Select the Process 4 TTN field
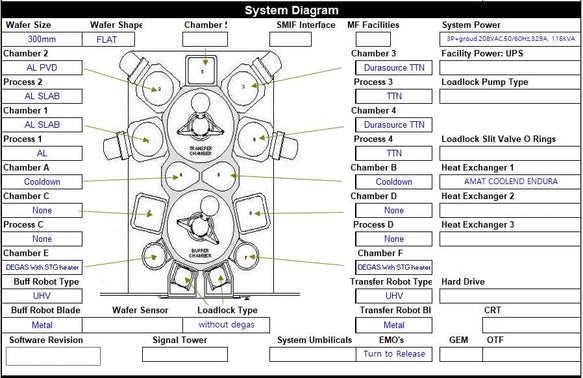Screen dimensions: 583x378 click(394, 153)
